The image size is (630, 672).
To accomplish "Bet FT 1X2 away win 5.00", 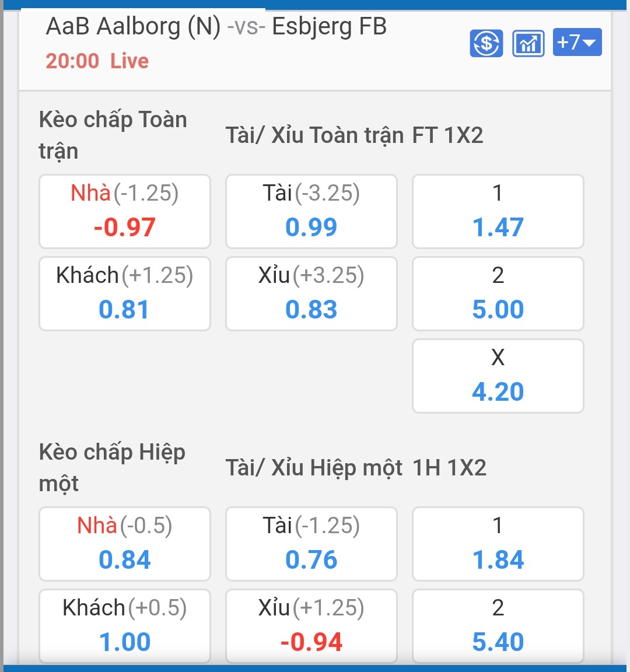I will click(498, 293).
